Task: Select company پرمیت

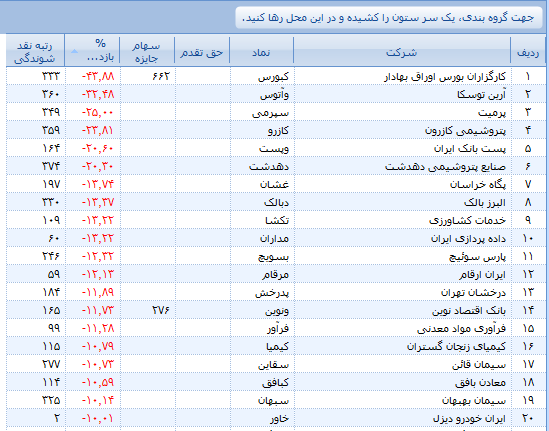Action: coord(492,112)
